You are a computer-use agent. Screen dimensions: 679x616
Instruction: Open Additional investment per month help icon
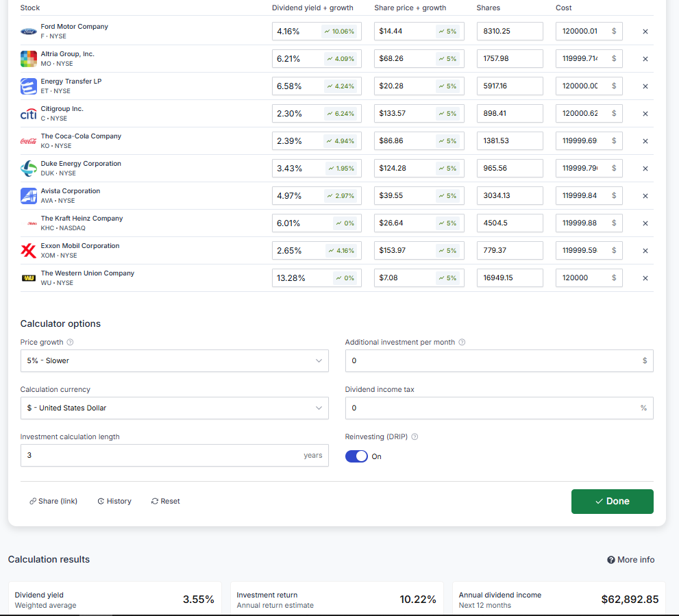(x=462, y=342)
